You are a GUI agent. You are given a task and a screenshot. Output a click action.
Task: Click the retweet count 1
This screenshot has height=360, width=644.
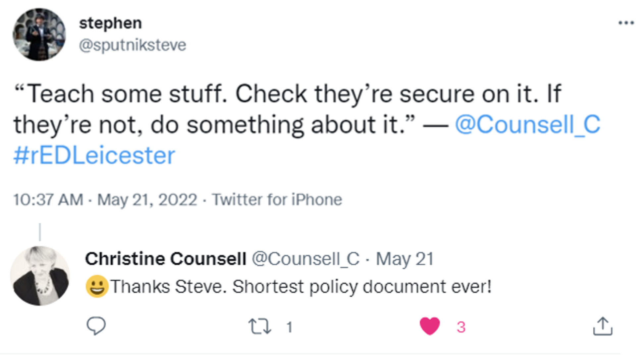pyautogui.click(x=289, y=327)
